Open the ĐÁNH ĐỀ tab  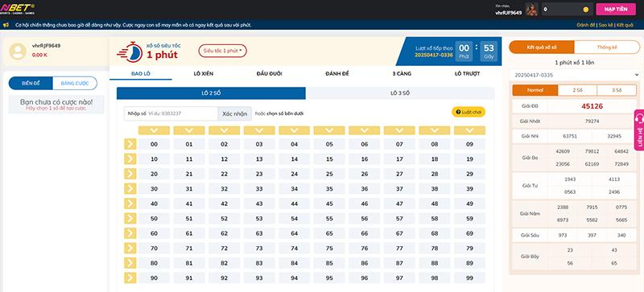coord(336,73)
